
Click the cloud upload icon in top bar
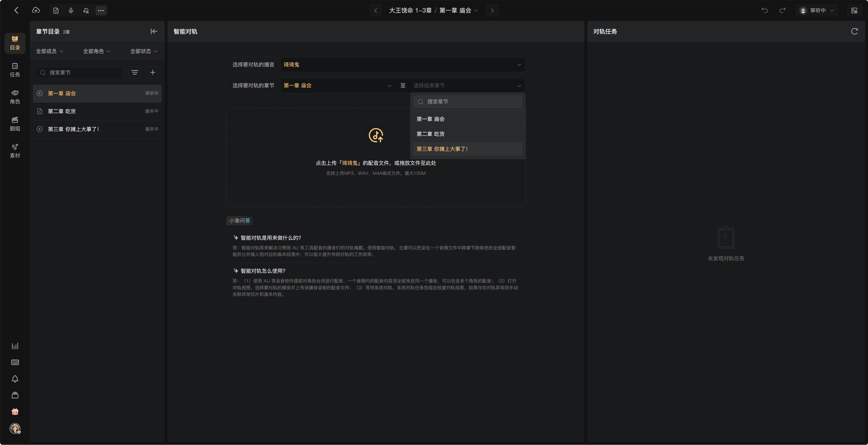[36, 10]
